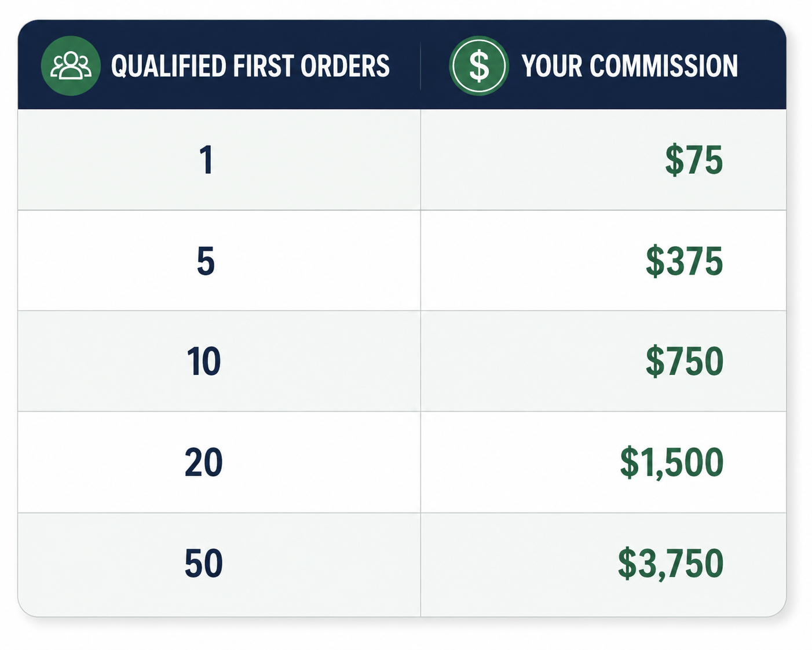Viewport: 812px width, 650px height.
Task: Click the $375 commission amount
Action: pos(685,261)
